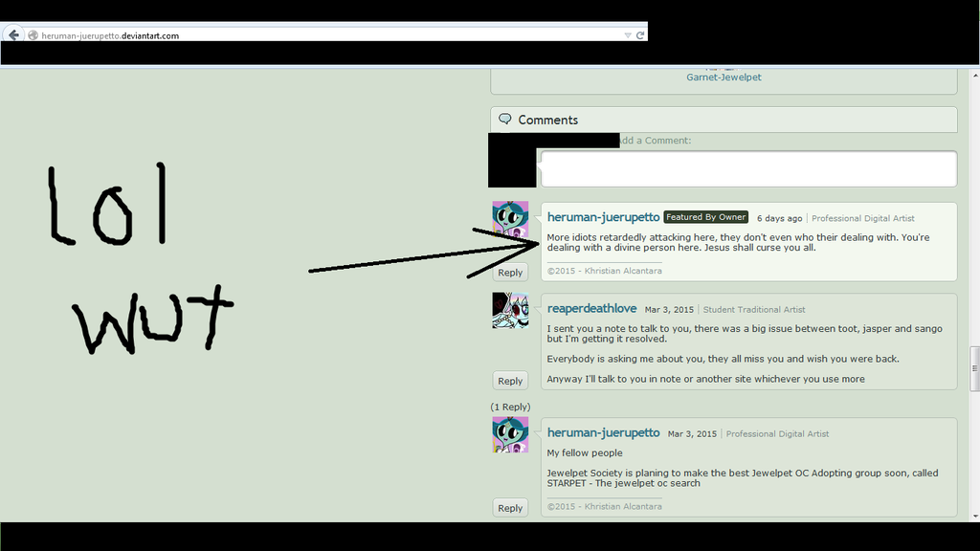
Task: Open the Garnet-Jewelpet link
Action: pos(724,77)
